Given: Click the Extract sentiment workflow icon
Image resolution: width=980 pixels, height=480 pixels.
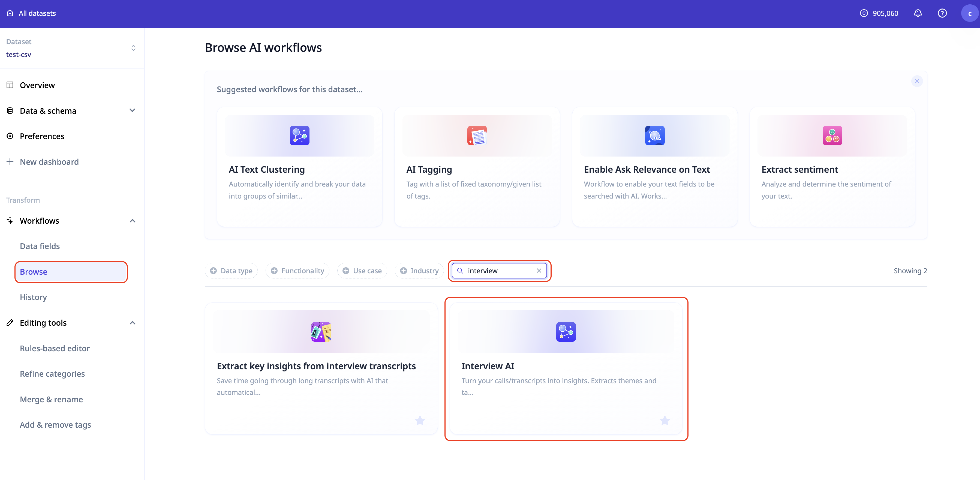Looking at the screenshot, I should 832,136.
